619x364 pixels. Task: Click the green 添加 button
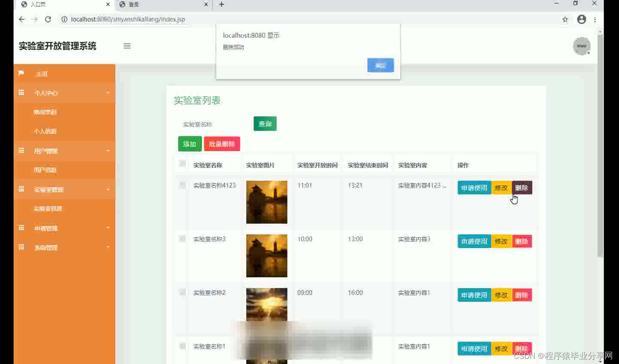click(190, 144)
